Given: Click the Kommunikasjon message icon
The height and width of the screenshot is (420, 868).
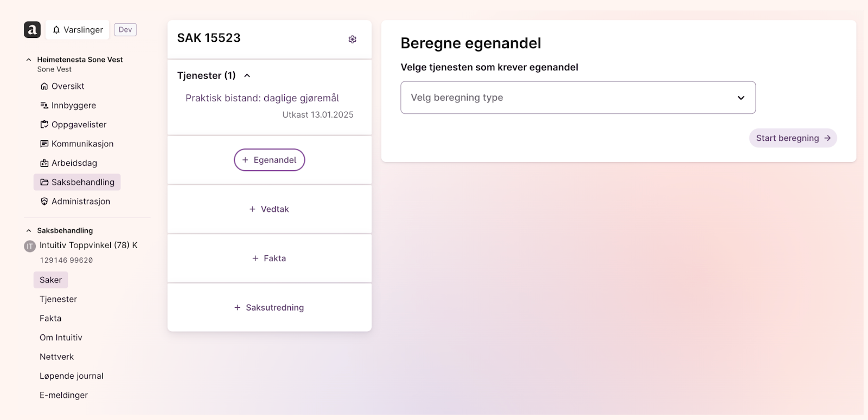Looking at the screenshot, I should [44, 144].
